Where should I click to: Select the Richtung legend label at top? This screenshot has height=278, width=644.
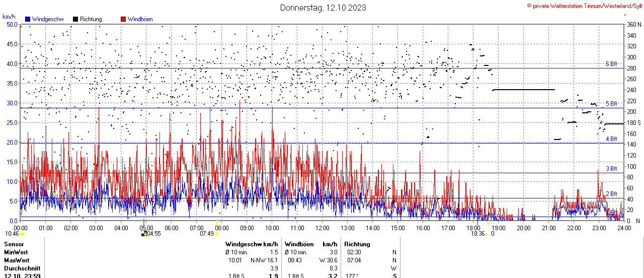pos(91,19)
